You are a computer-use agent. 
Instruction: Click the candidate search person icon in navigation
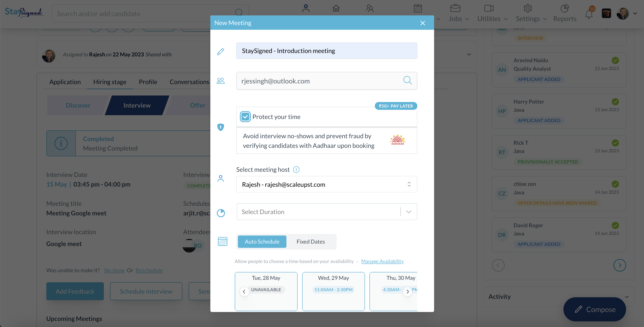tap(370, 8)
